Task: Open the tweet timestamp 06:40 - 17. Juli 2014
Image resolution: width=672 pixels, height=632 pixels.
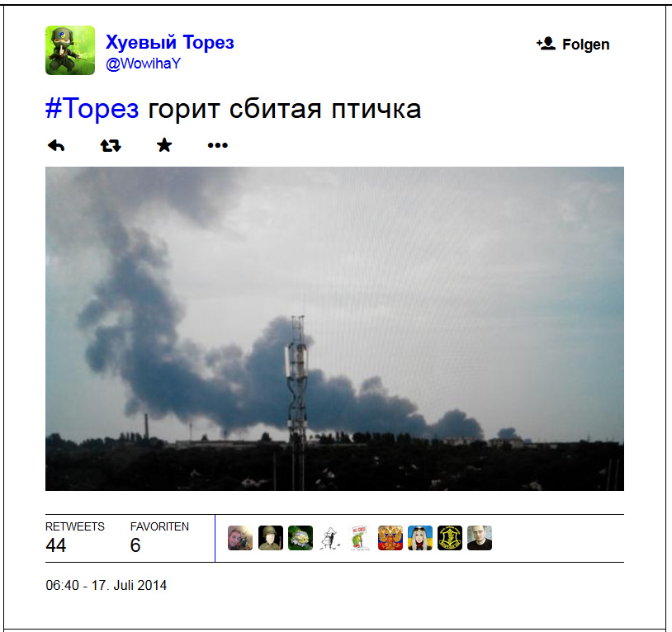Action: [x=106, y=585]
